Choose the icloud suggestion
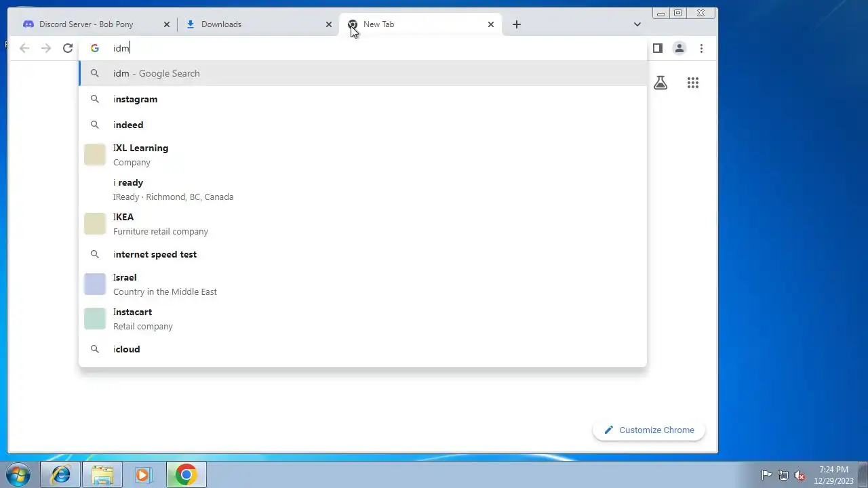Screen dimensions: 868x488 click(x=363, y=349)
